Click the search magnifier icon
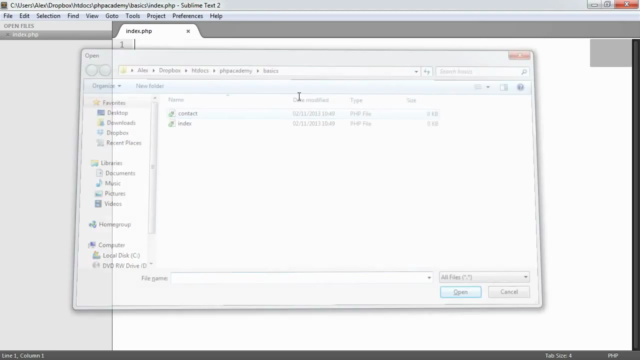 (524, 72)
